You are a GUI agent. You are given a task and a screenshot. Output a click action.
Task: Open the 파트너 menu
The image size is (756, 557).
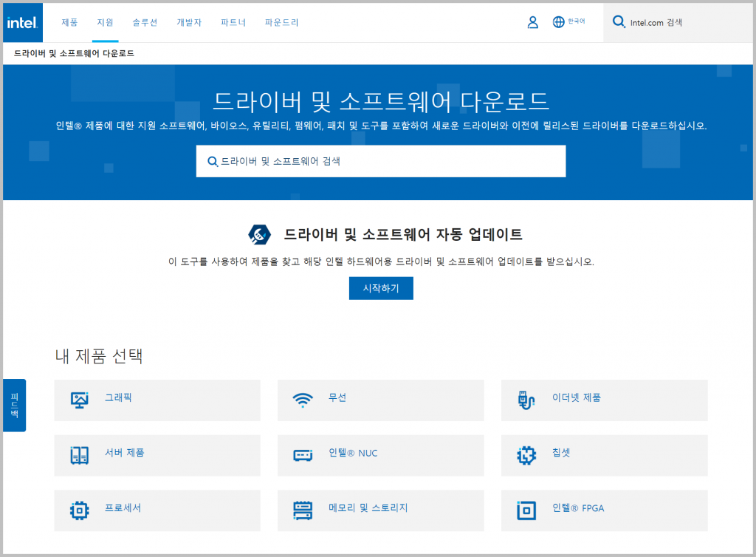tap(233, 22)
